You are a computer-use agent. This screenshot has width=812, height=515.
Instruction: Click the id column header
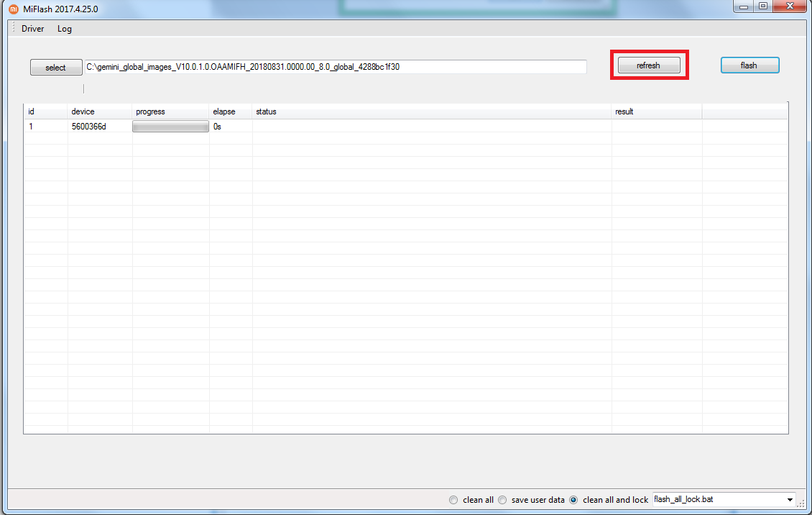click(45, 111)
